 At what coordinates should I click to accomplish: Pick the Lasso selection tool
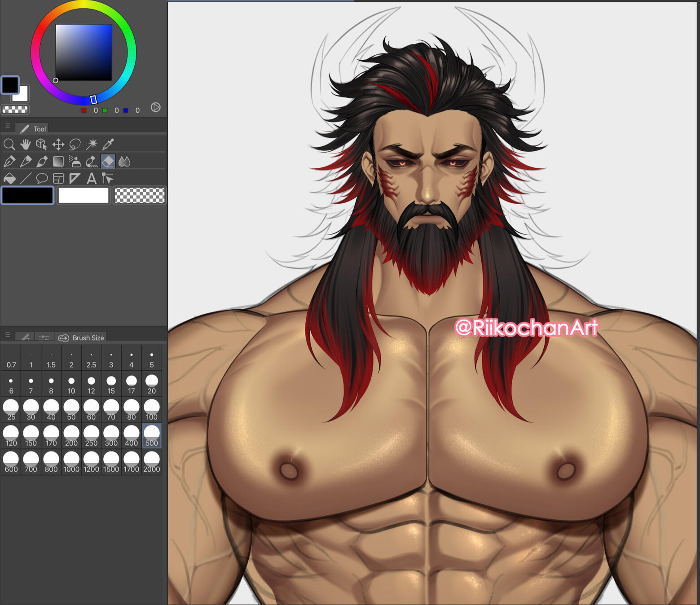coord(75,144)
